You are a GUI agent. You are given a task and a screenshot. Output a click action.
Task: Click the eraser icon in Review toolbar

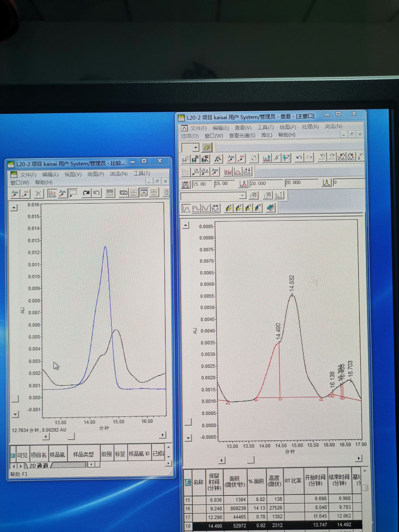click(207, 147)
